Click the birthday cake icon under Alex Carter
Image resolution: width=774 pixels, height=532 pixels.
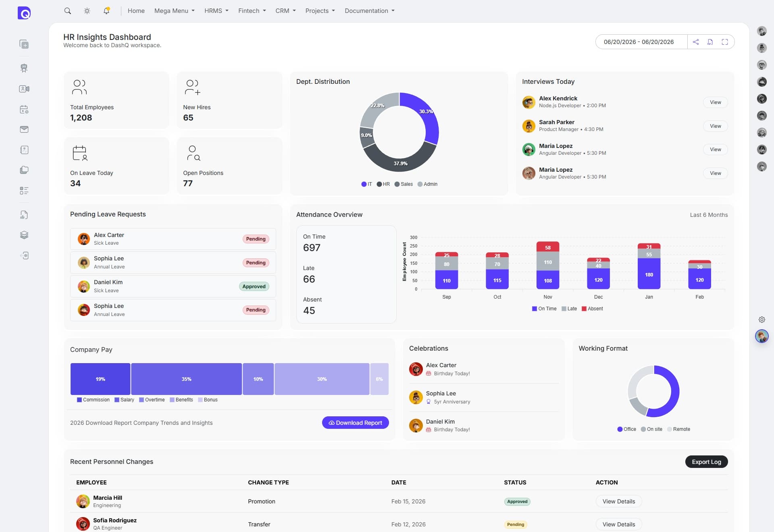point(429,374)
